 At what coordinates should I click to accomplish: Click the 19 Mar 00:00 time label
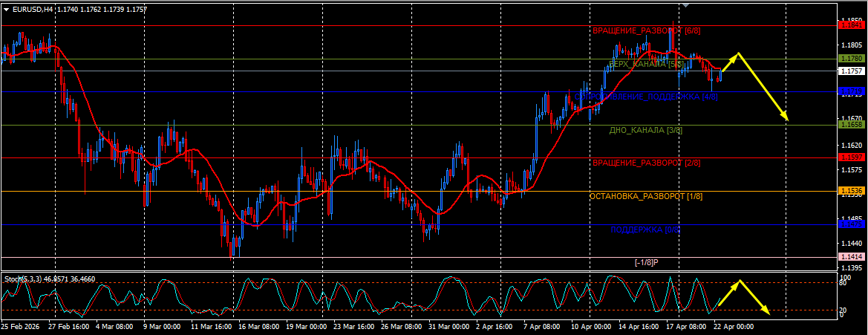[x=307, y=327]
